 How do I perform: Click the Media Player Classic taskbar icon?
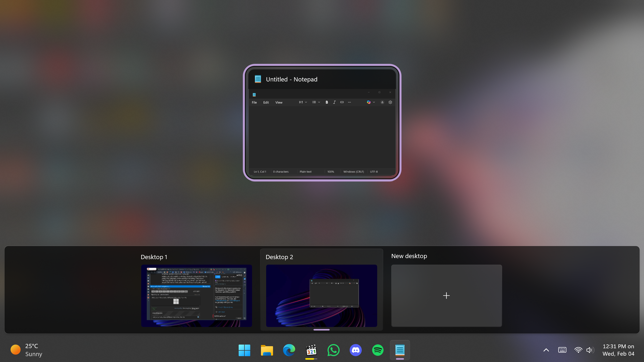311,350
